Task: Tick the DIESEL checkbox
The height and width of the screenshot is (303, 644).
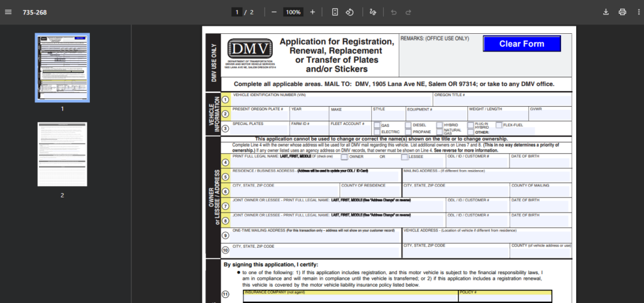Action: coord(408,125)
